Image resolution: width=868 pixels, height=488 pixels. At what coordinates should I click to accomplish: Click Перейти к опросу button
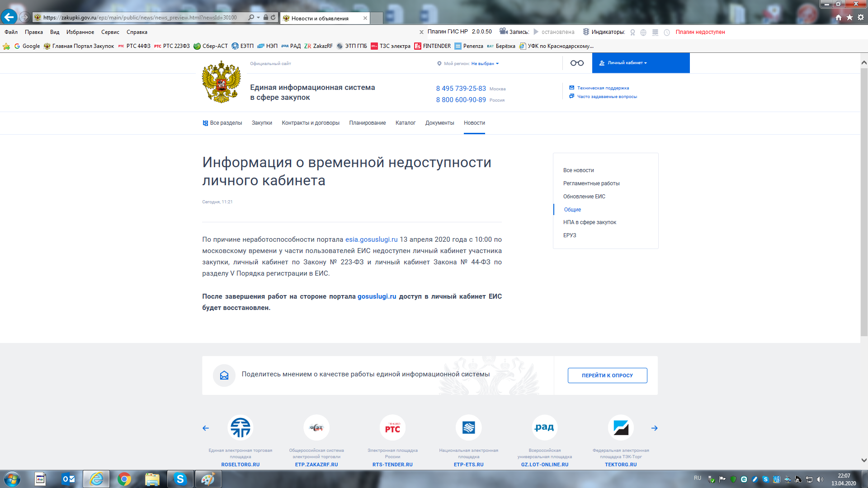point(607,375)
